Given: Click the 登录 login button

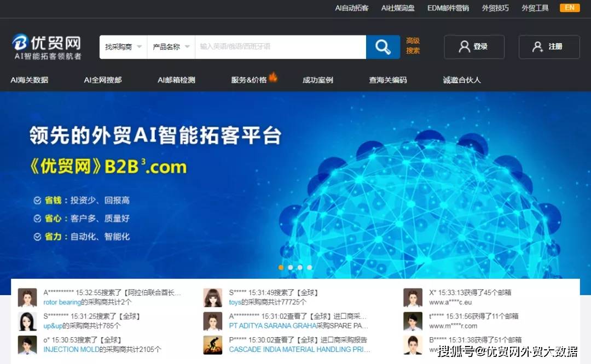Looking at the screenshot, I should pyautogui.click(x=474, y=46).
